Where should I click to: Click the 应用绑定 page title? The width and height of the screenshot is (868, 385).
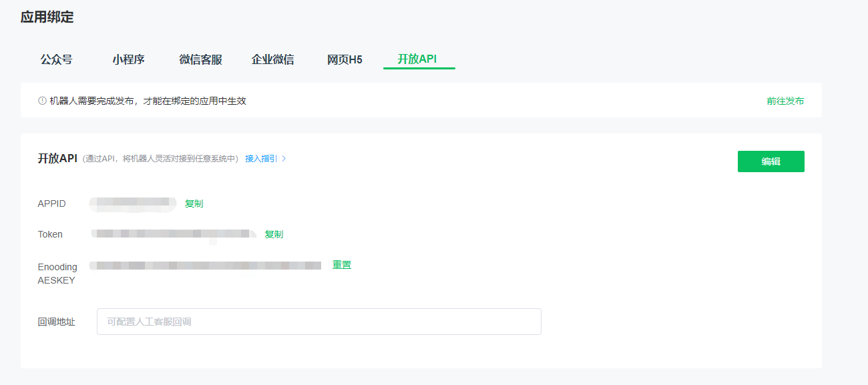point(47,17)
